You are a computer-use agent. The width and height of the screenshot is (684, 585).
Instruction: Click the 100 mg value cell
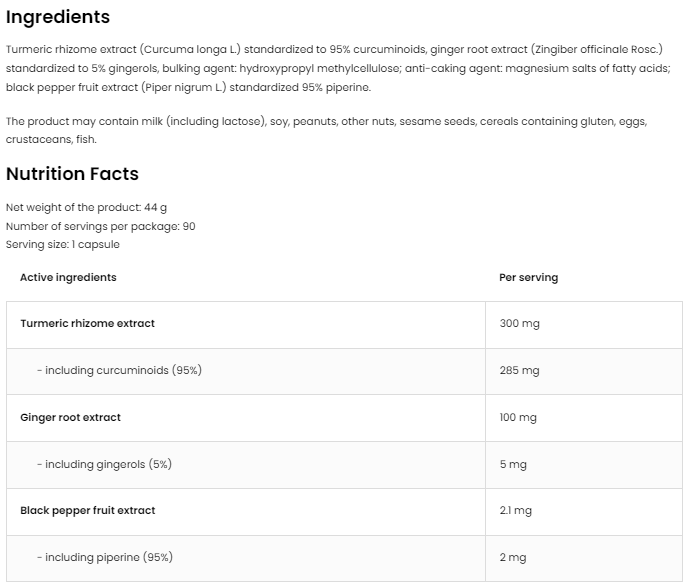pos(518,417)
